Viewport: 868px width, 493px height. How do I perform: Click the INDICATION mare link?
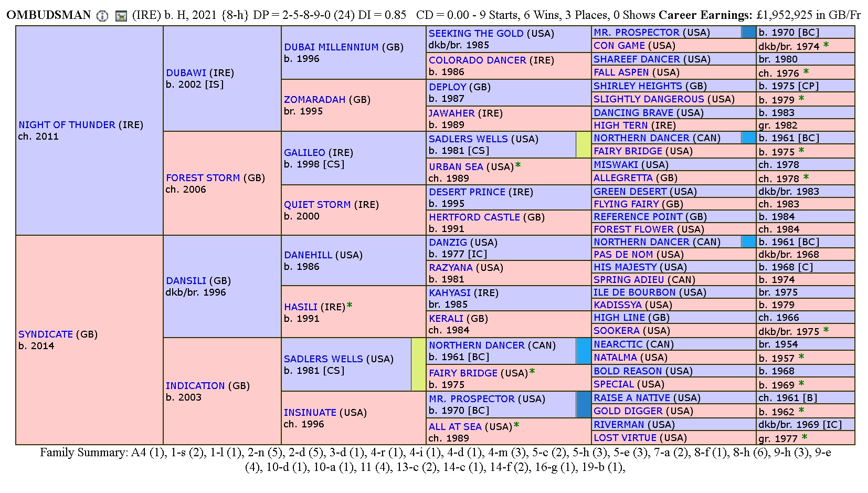[195, 386]
